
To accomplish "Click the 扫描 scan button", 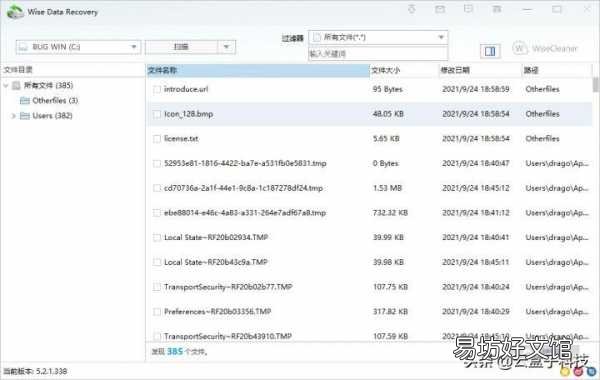I will (181, 47).
